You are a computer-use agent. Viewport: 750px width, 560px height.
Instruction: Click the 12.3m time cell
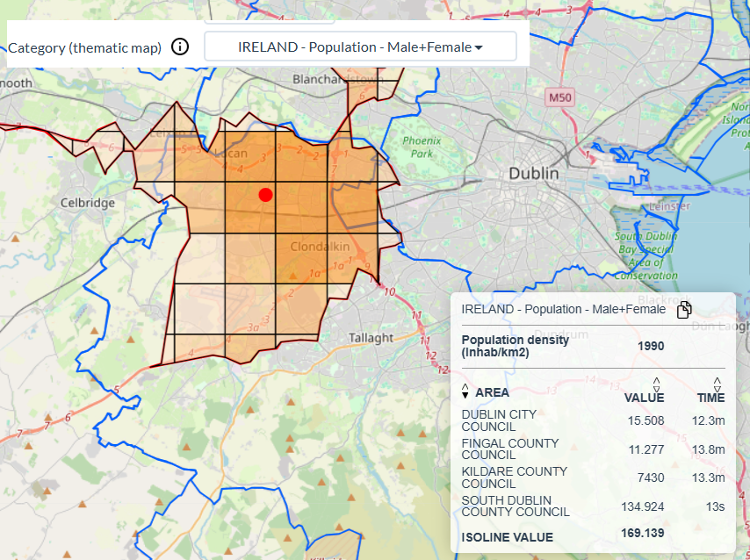[x=709, y=420]
